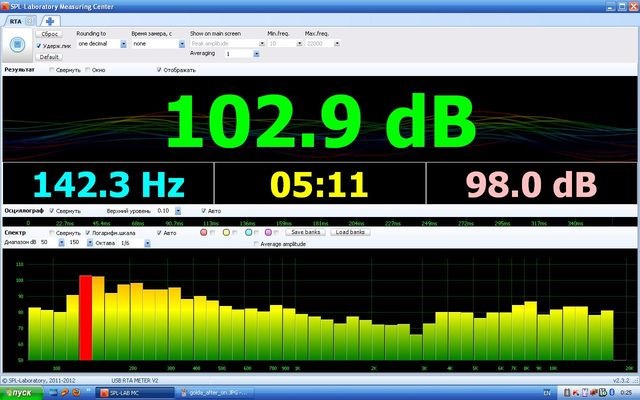
Task: Switch to SPL-LAB MC taskbar item
Action: (135, 393)
